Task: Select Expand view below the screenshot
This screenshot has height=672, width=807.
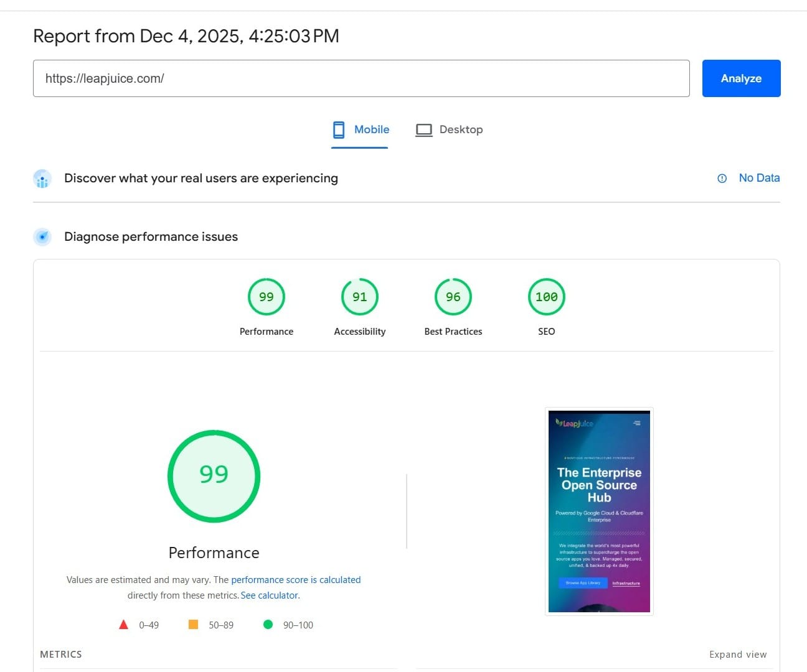Action: [738, 654]
